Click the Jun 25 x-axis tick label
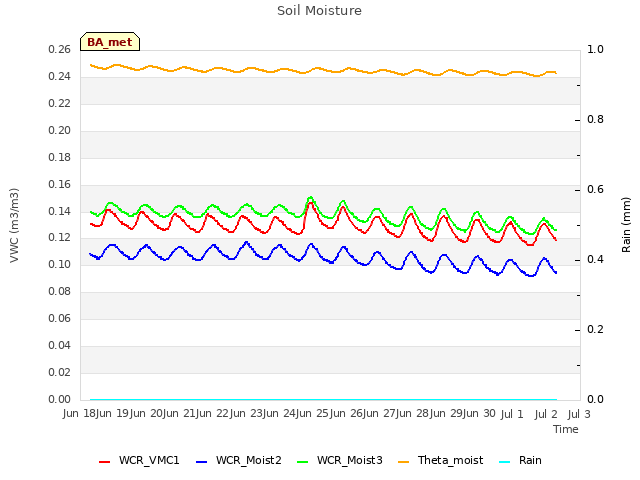This screenshot has height=480, width=640. point(312,414)
